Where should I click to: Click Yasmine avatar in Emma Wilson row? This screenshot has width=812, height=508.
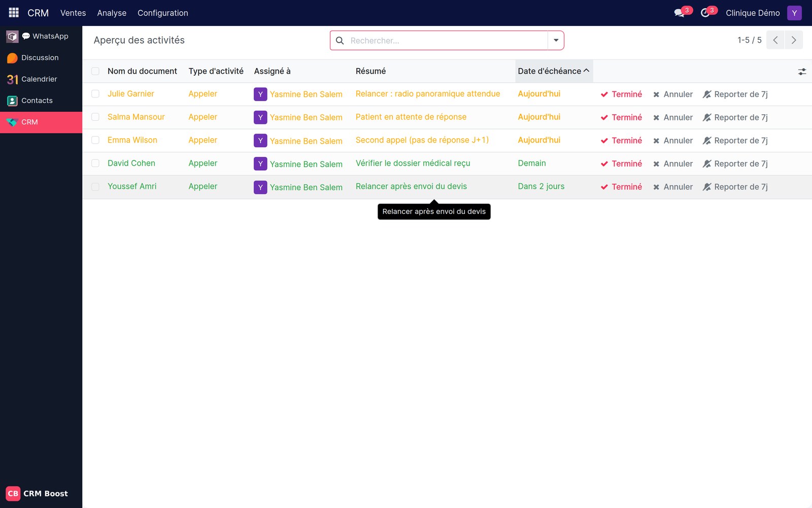pyautogui.click(x=260, y=141)
